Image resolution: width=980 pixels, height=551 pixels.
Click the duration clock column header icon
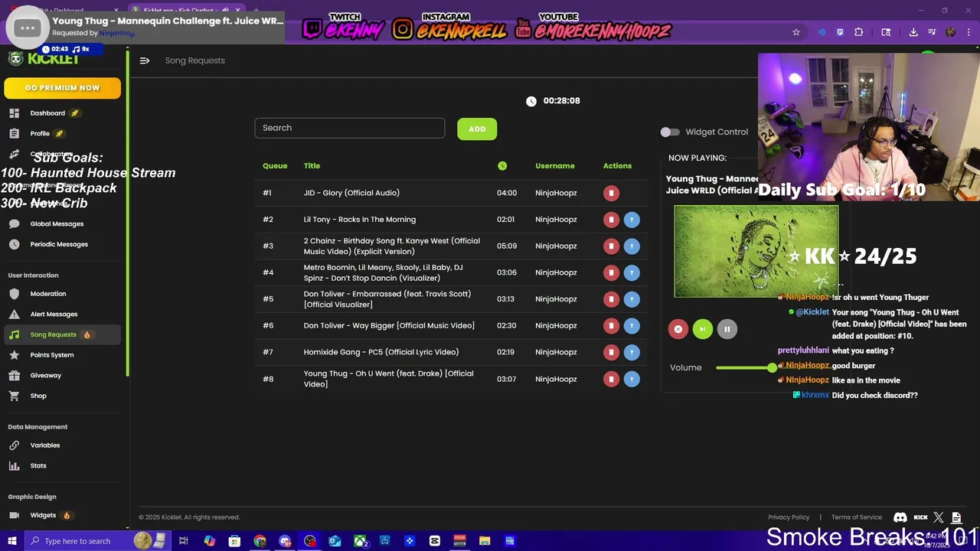click(x=502, y=166)
